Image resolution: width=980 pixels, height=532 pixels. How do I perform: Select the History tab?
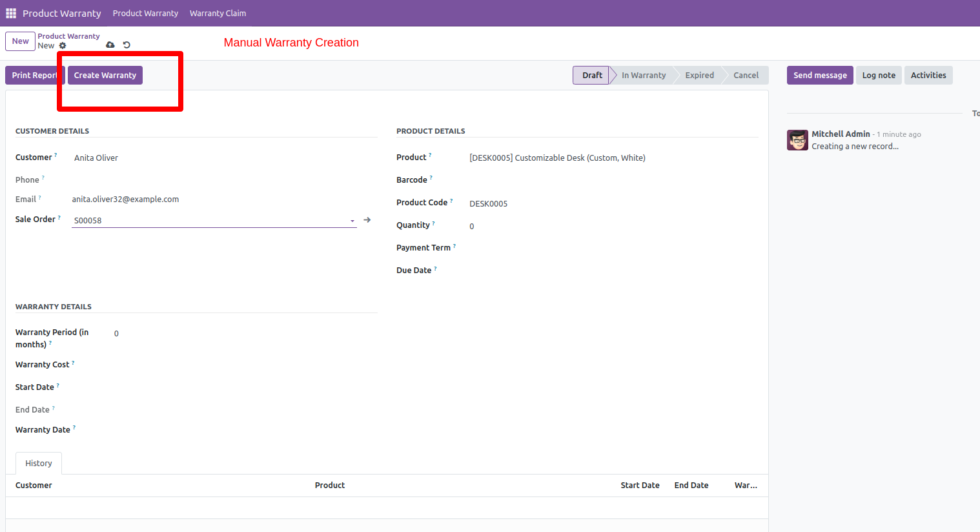(39, 464)
